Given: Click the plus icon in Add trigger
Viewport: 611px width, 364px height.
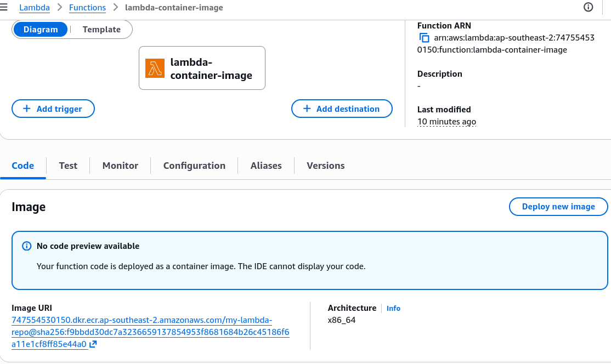Looking at the screenshot, I should tap(26, 109).
